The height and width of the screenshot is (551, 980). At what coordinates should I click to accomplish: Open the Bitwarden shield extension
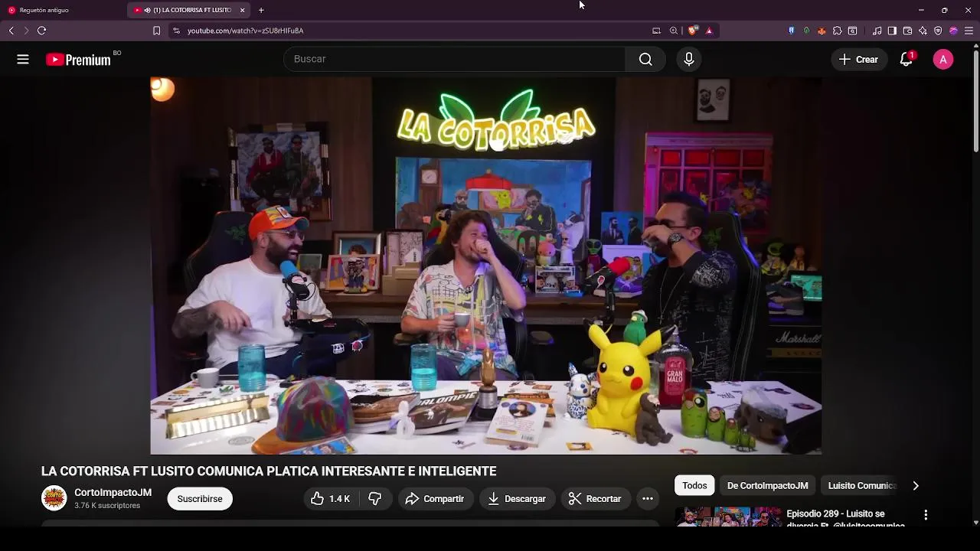pyautogui.click(x=791, y=31)
